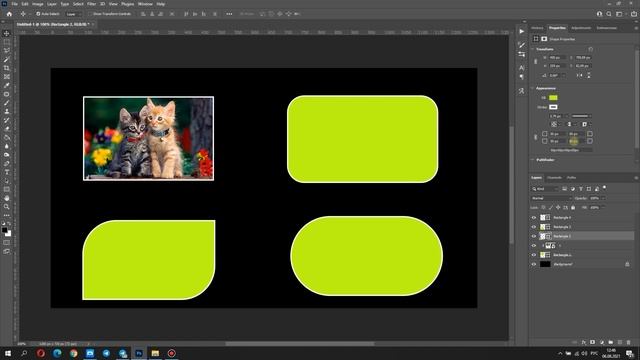Toggle the layer filter on/off switch
The width and height of the screenshot is (640, 360).
coord(604,188)
